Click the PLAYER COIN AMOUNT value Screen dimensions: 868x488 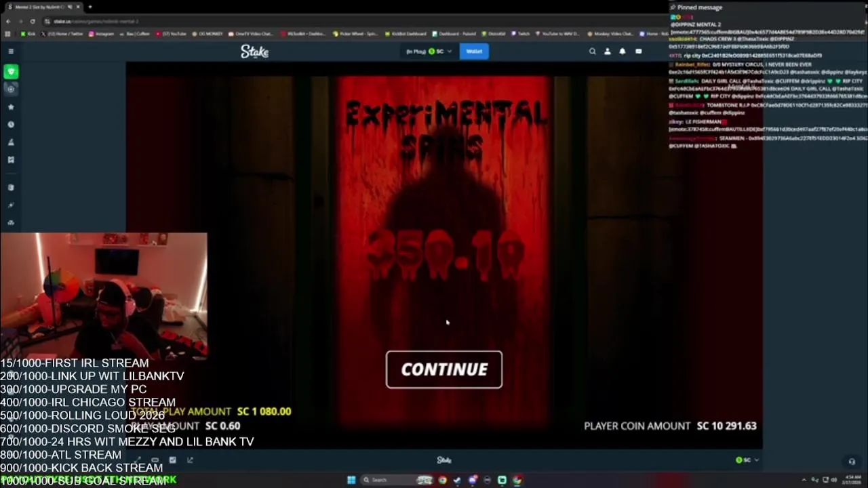[726, 426]
